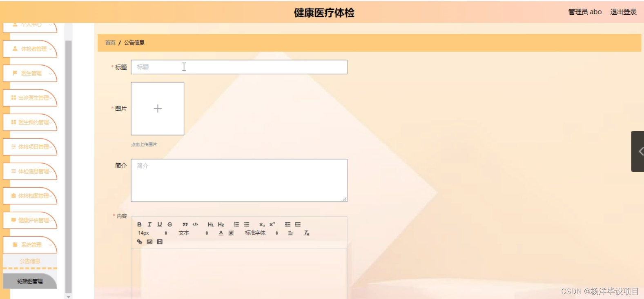Expand the 健康评估管理 sidebar menu
The width and height of the screenshot is (644, 299).
tap(30, 220)
